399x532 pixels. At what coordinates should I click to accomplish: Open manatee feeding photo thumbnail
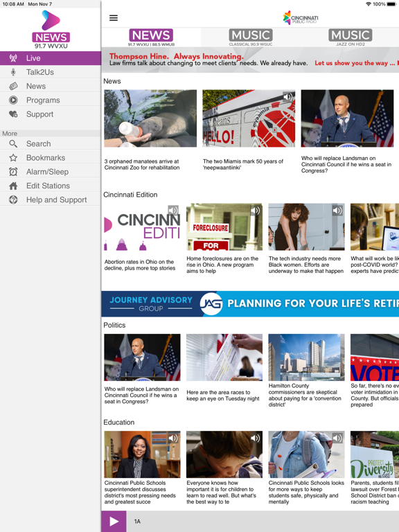[150, 118]
